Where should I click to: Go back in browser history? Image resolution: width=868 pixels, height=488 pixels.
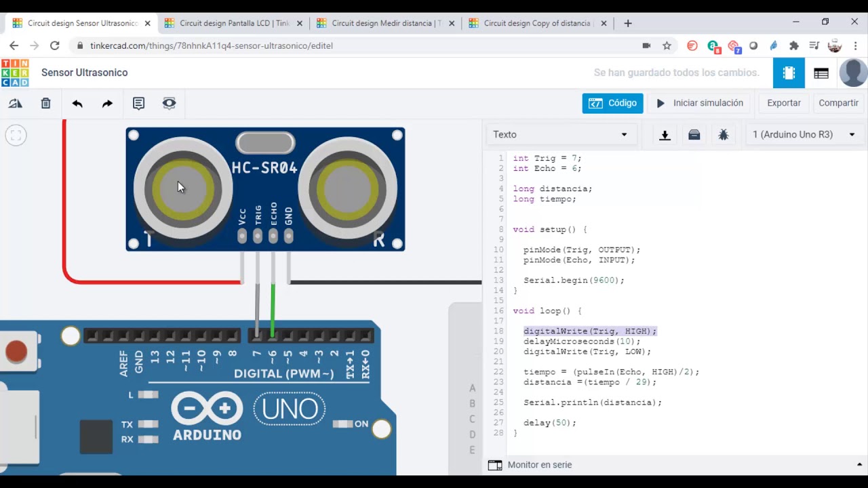pos(14,45)
